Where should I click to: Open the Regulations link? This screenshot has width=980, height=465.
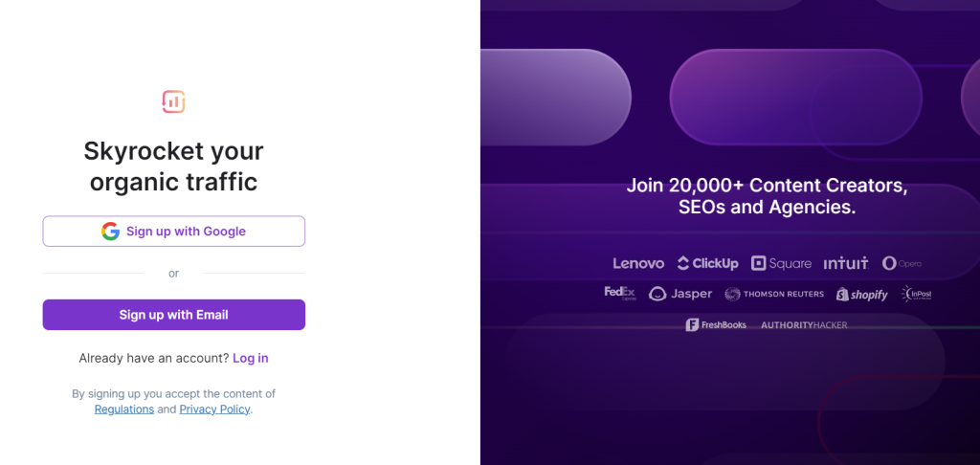(124, 410)
